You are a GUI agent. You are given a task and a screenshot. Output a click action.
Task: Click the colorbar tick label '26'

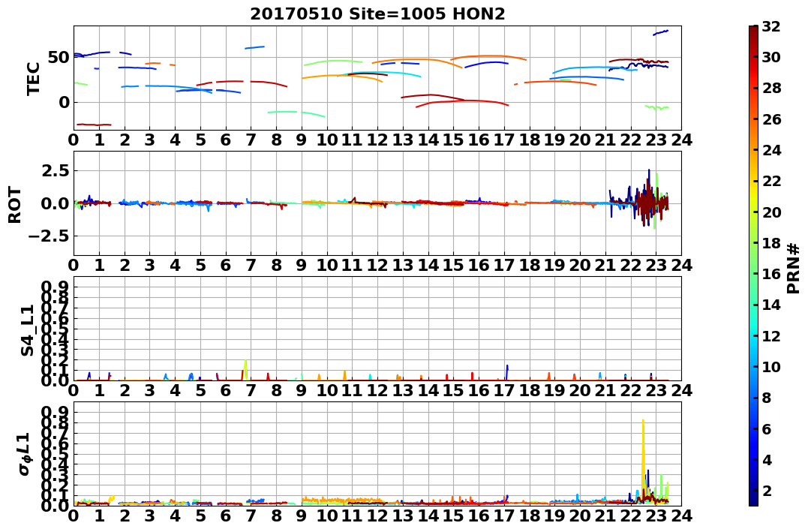click(770, 119)
